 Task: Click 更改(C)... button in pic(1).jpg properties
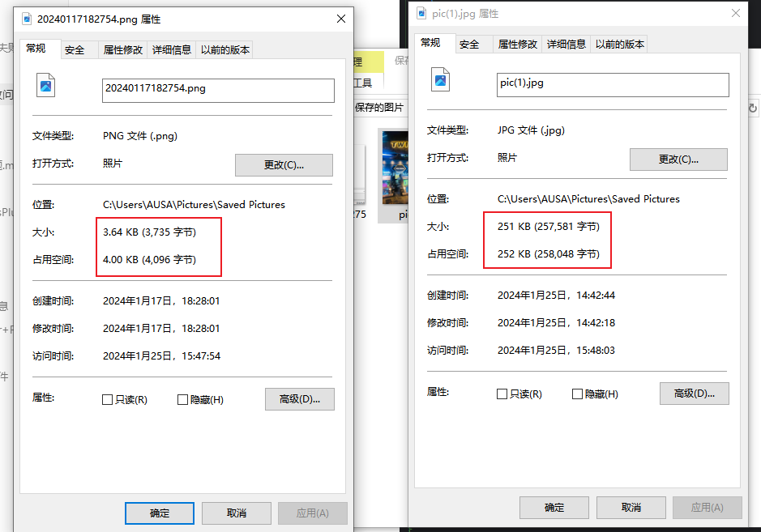point(678,160)
